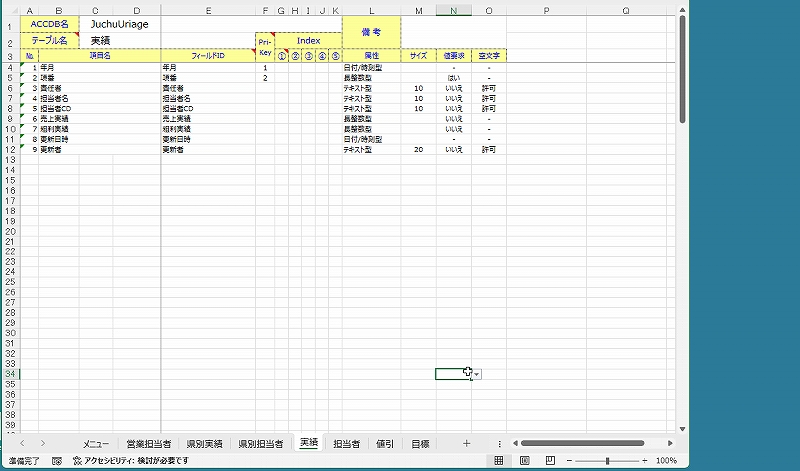Click the 100% zoom level button
Image resolution: width=800 pixels, height=471 pixels.
(667, 461)
